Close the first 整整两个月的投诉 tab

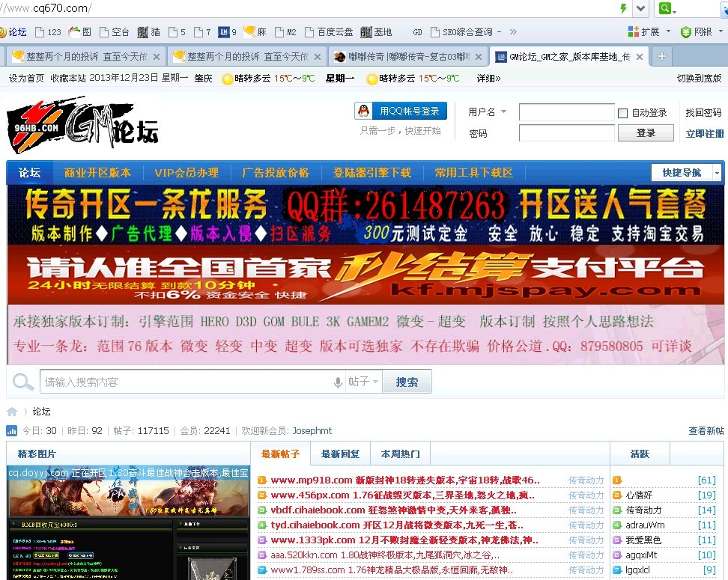coord(157,57)
